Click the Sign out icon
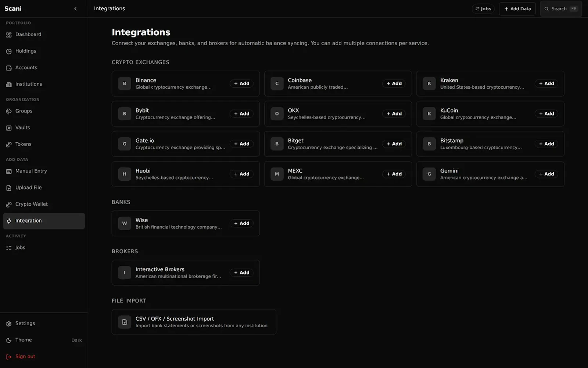The height and width of the screenshot is (368, 588). (x=9, y=357)
